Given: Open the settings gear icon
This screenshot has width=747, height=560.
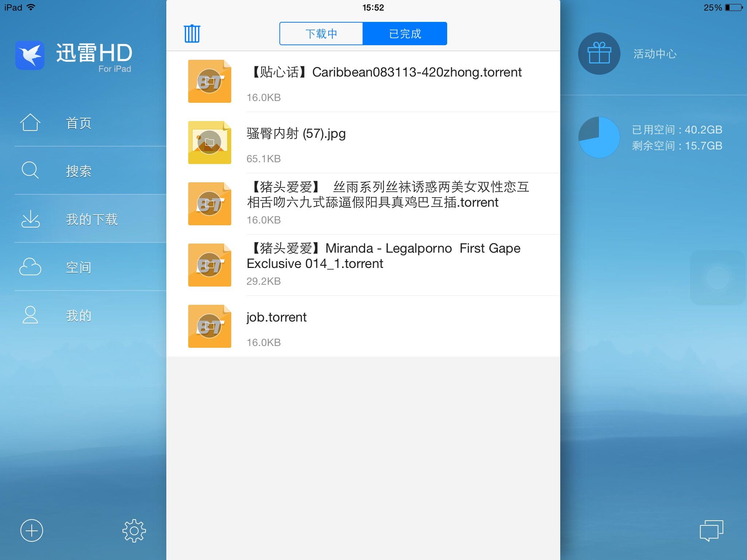Looking at the screenshot, I should click(134, 530).
